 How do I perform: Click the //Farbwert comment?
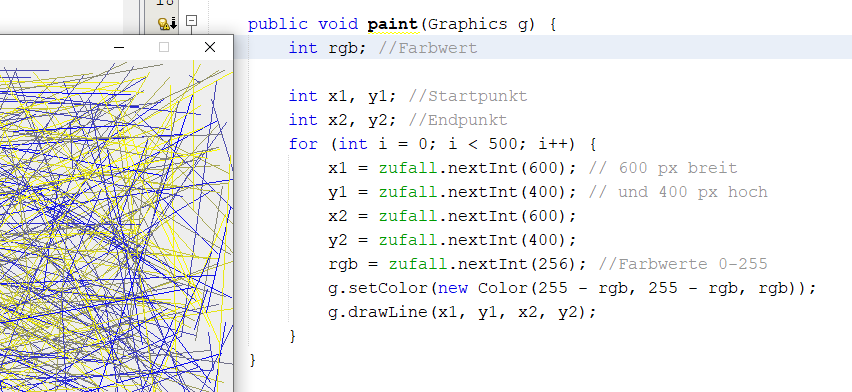[428, 48]
